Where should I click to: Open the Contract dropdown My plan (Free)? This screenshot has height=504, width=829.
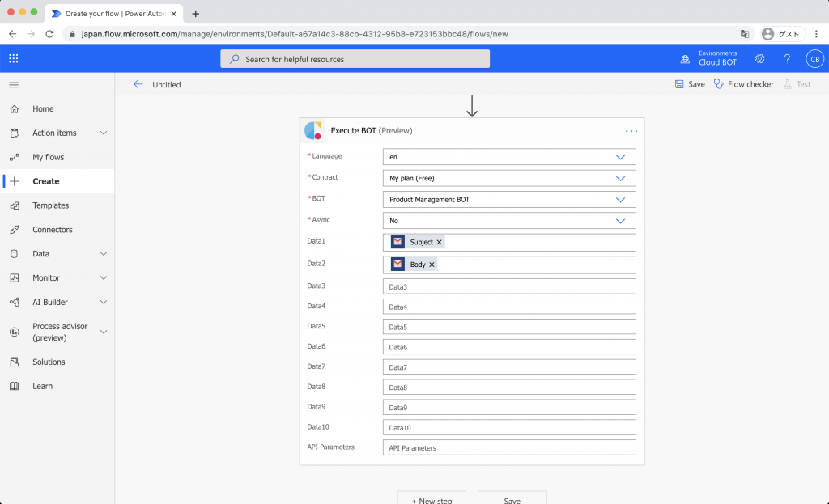(x=509, y=178)
